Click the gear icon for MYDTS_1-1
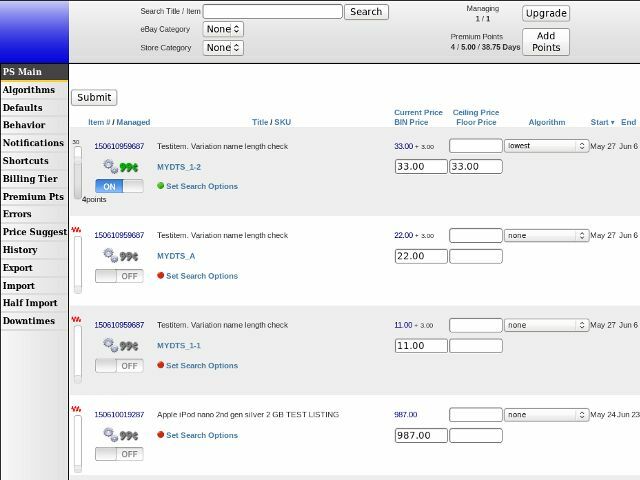 coord(111,345)
